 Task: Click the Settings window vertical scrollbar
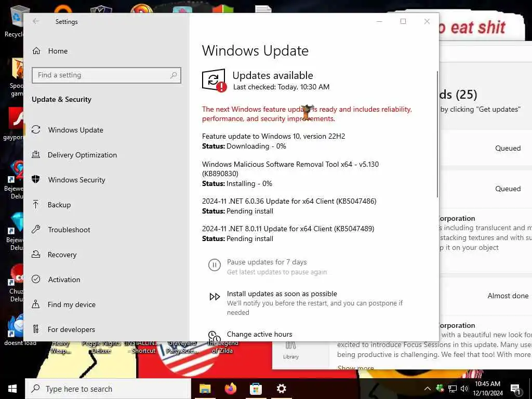(437, 134)
